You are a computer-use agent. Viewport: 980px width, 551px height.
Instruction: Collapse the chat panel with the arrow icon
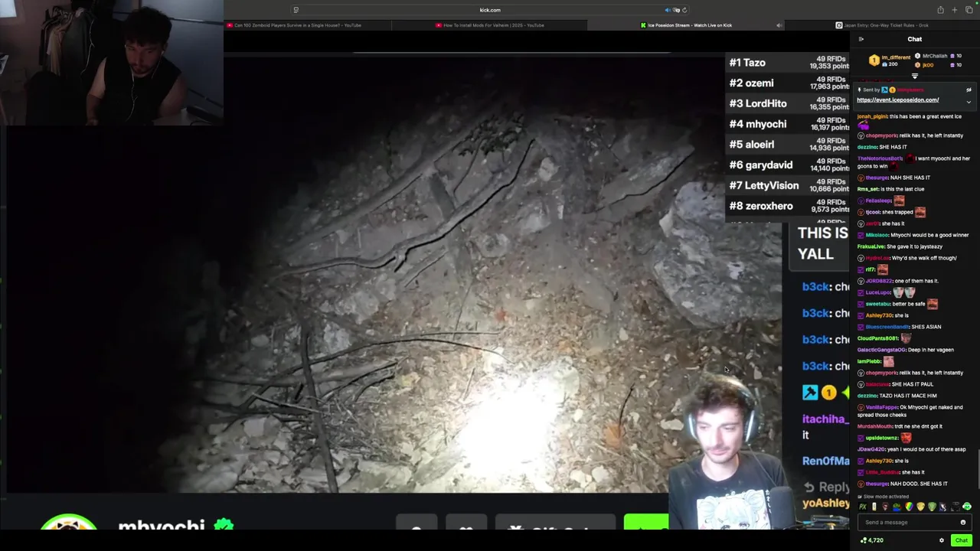(861, 39)
